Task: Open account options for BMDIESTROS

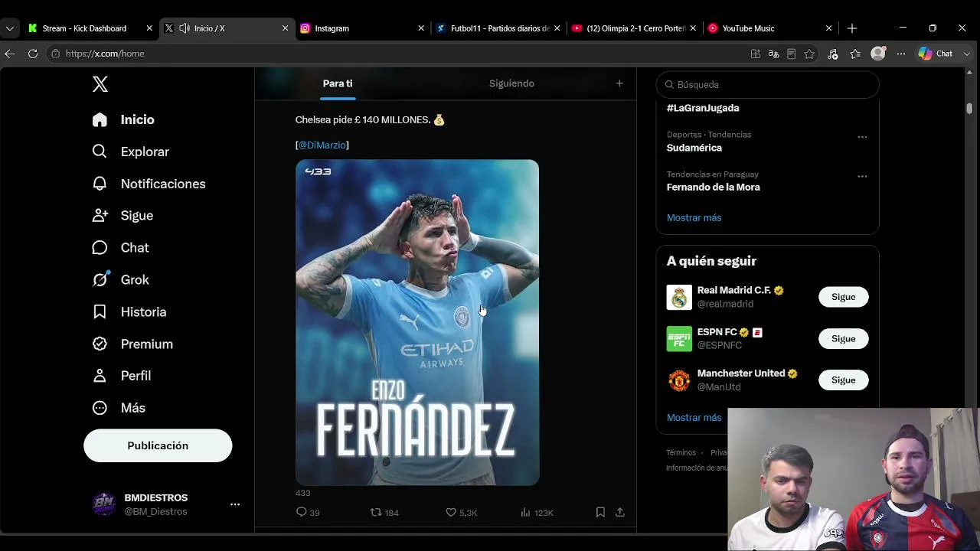Action: click(x=235, y=504)
